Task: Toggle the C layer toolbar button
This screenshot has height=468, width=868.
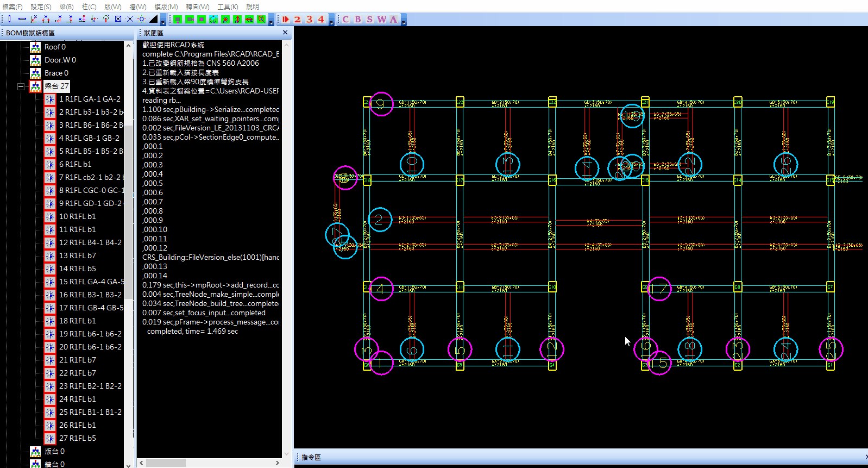Action: pyautogui.click(x=345, y=19)
